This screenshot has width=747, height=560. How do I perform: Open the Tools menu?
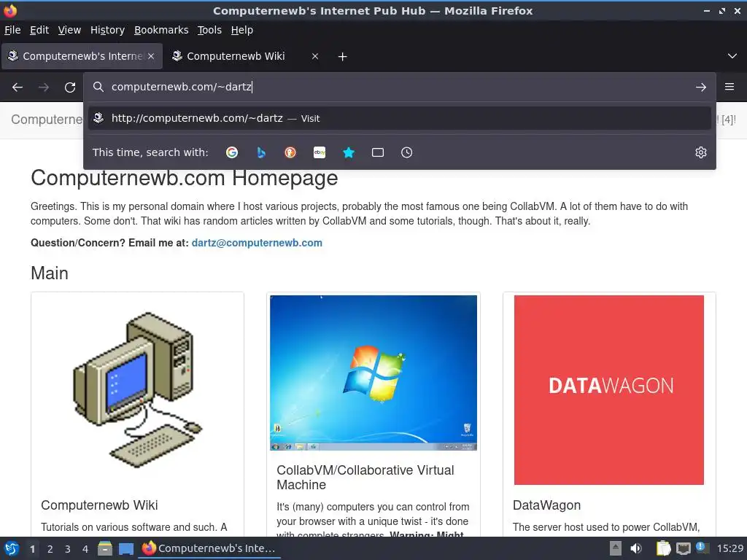pyautogui.click(x=209, y=30)
